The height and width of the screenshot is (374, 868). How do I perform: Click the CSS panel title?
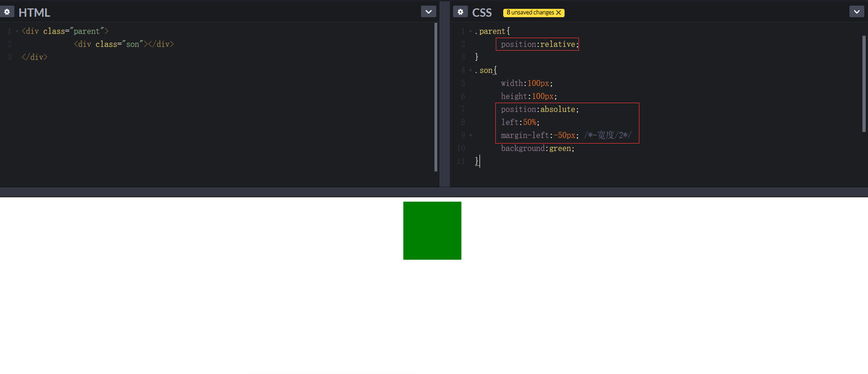(x=482, y=13)
